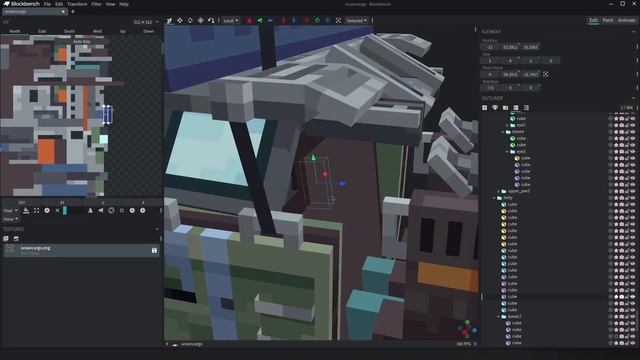Import a texture using the Textures panel icon
The height and width of the screenshot is (360, 640).
coord(6,239)
